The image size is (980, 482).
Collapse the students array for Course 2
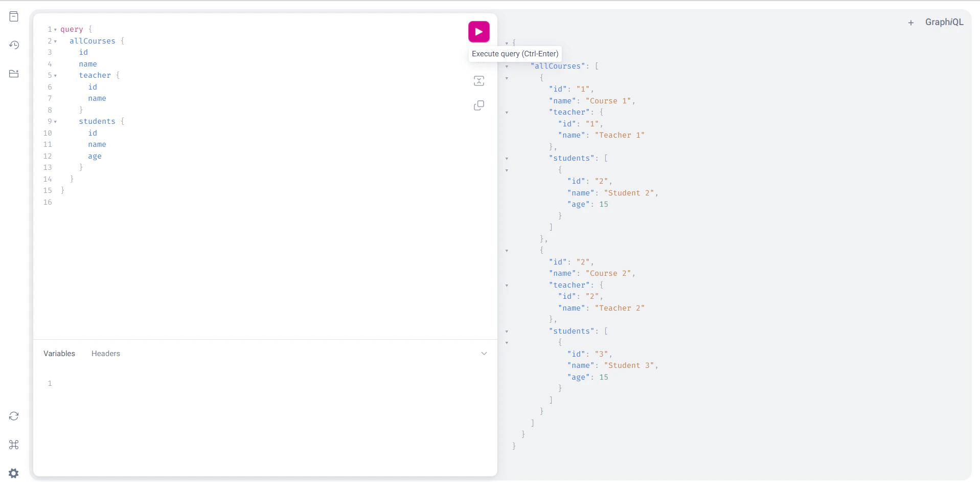coord(507,332)
